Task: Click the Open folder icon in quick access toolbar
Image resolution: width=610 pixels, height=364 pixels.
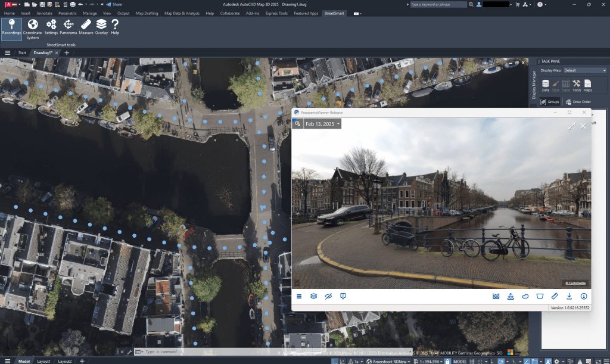Action: tap(34, 4)
